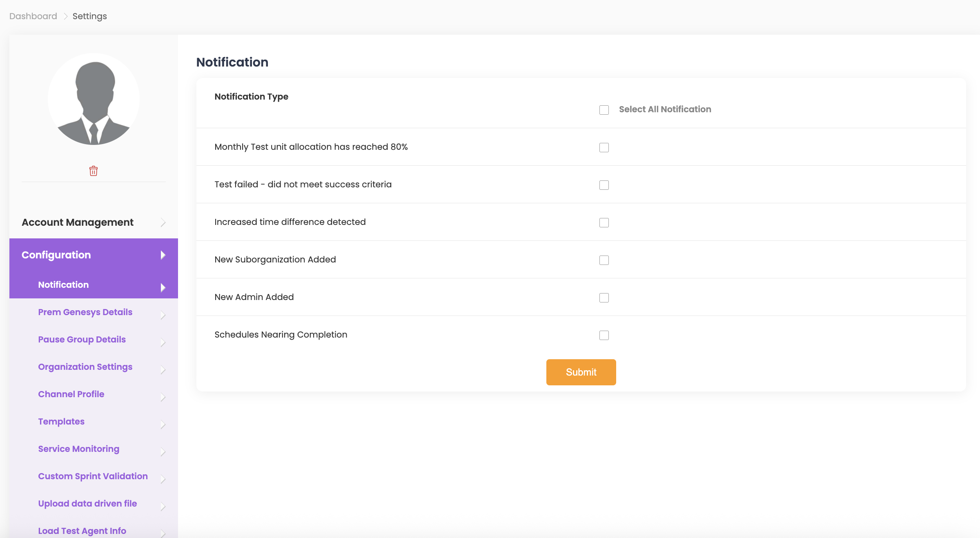Screen dimensions: 980x538
Task: Open Custom Sprint Validation settings
Action: [93, 476]
